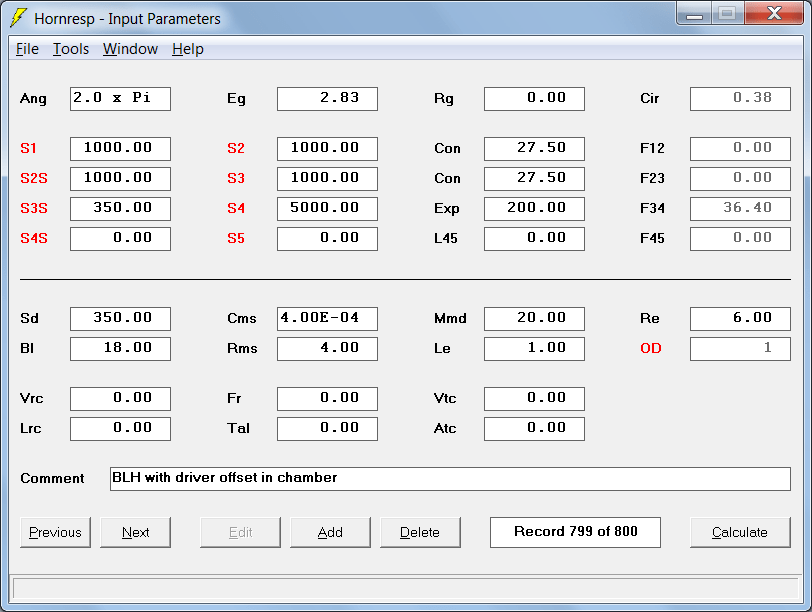This screenshot has width=812, height=612.
Task: Open the Window menu
Action: [130, 49]
